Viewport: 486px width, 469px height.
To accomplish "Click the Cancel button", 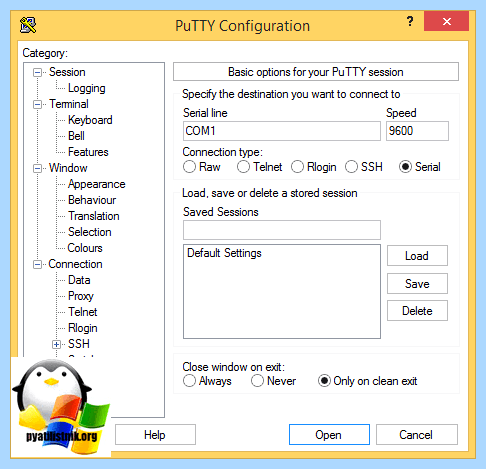I will click(x=417, y=435).
